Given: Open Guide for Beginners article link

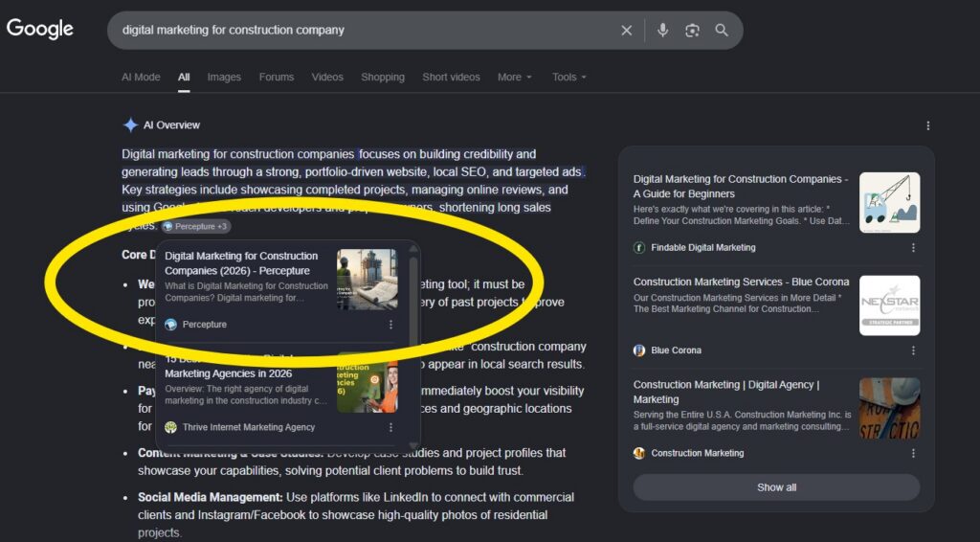Looking at the screenshot, I should [741, 187].
